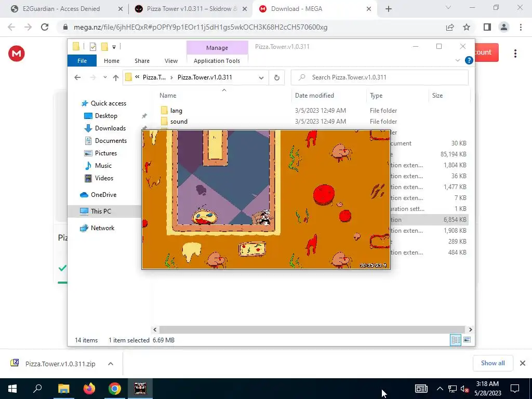Open Chrome three-dot menu
Viewport: 532px width, 399px height.
point(521,27)
